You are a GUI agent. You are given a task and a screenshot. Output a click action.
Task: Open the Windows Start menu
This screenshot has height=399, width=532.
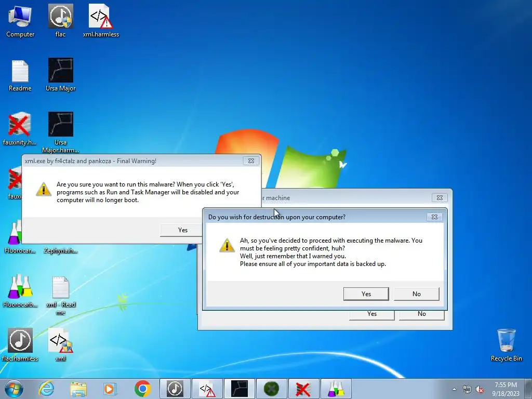(14, 389)
